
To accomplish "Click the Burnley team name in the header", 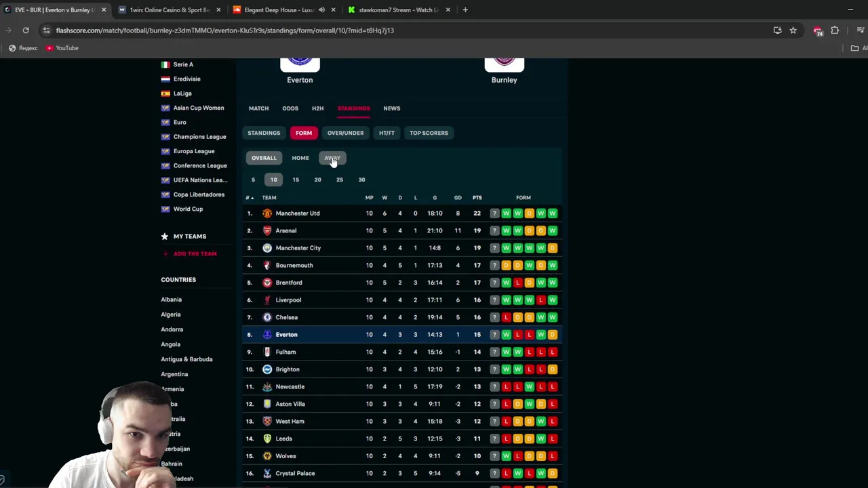I will (x=504, y=80).
